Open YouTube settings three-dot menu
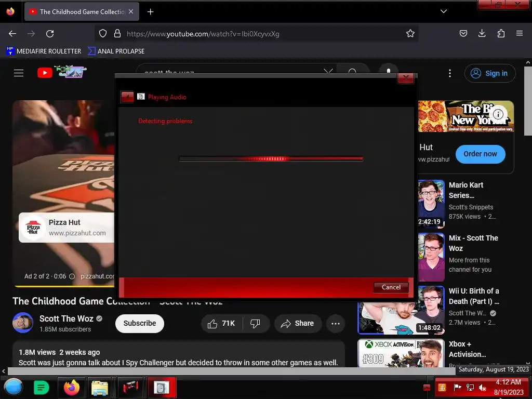 pos(450,73)
